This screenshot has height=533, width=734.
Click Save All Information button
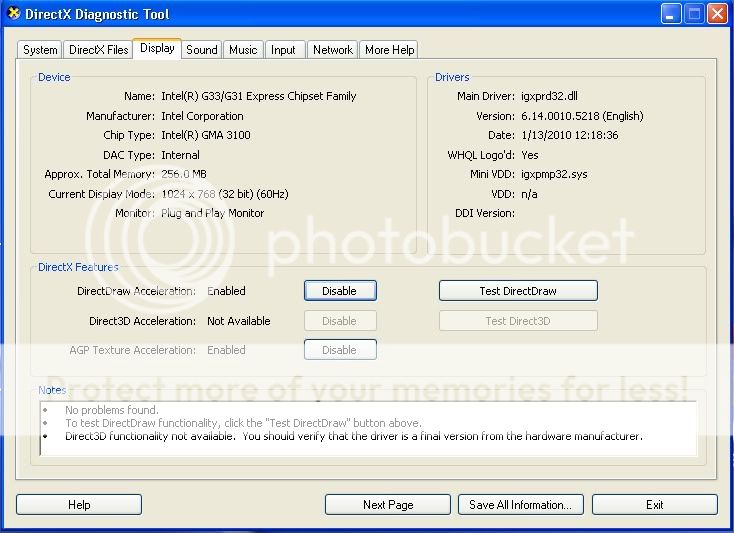pyautogui.click(x=520, y=505)
